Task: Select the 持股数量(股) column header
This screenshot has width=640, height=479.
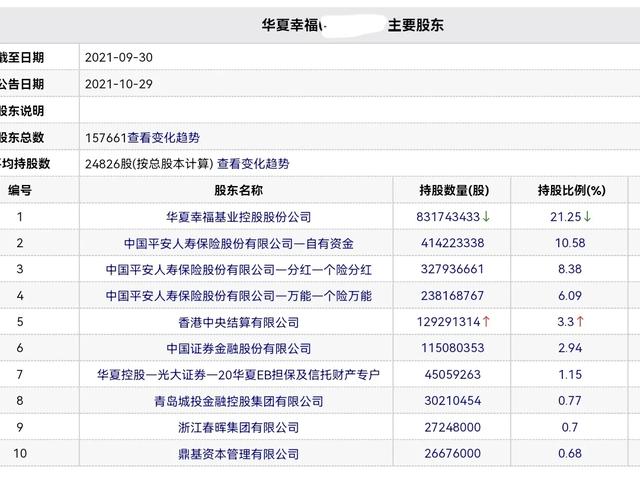Action: click(x=454, y=190)
